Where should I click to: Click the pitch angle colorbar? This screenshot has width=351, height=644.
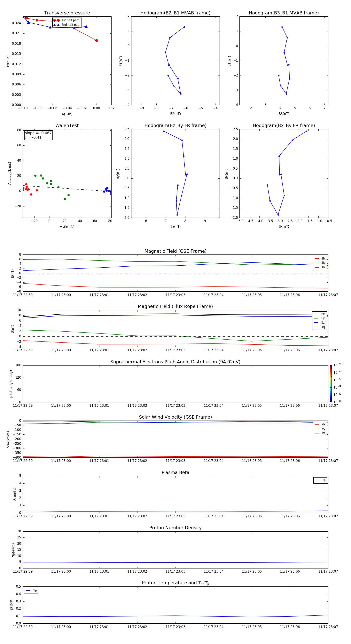point(331,383)
